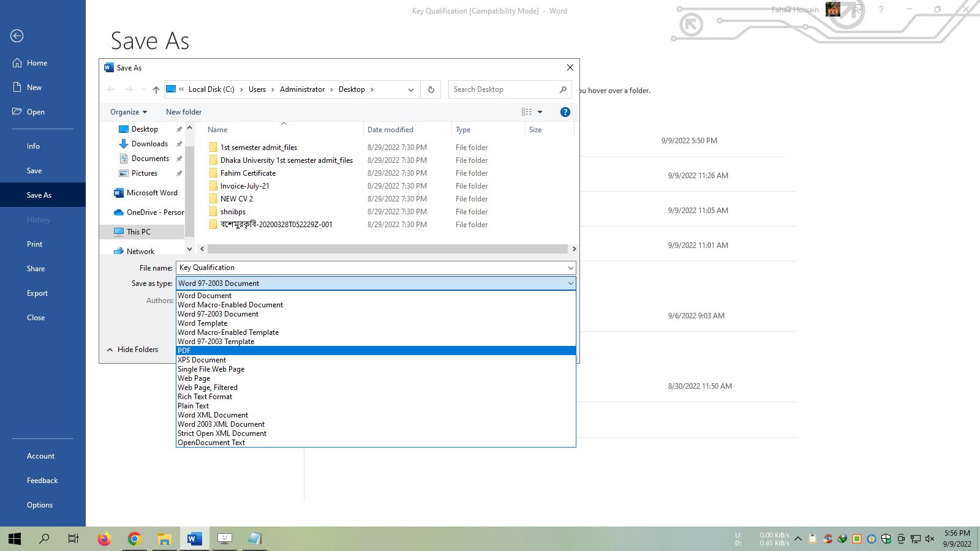This screenshot has height=551, width=980.
Task: Open Firefox from the taskbar
Action: pos(105,539)
